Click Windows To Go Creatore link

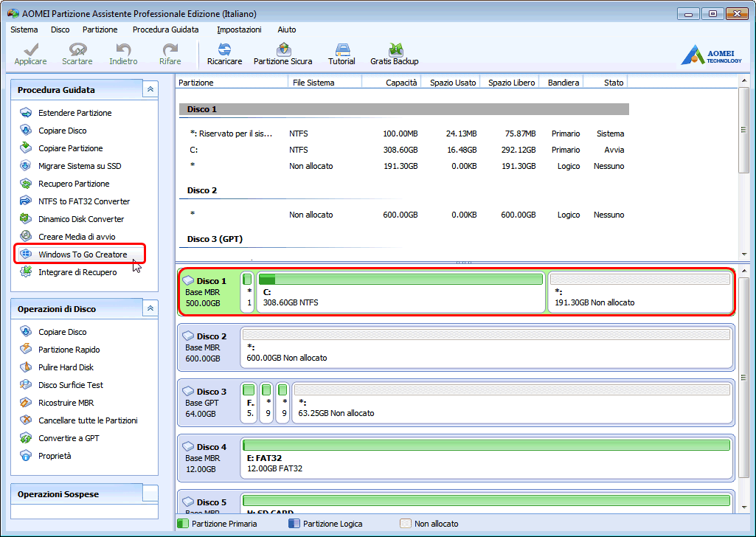pyautogui.click(x=82, y=254)
